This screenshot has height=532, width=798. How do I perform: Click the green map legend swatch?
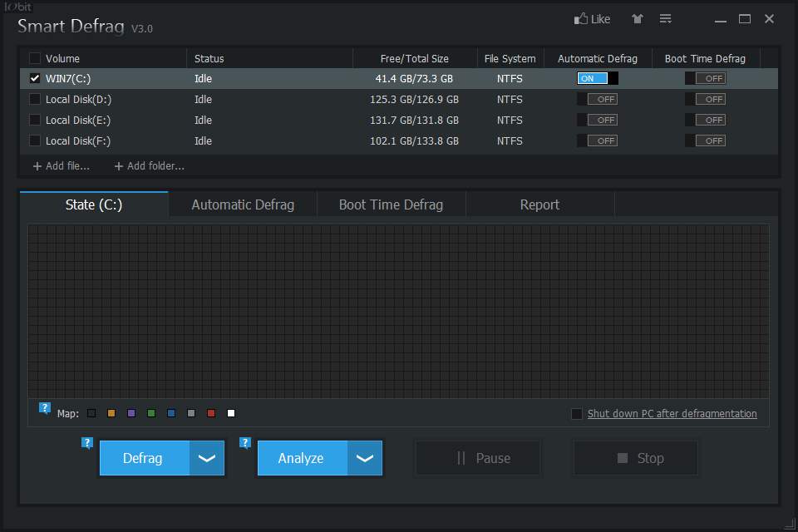[151, 413]
